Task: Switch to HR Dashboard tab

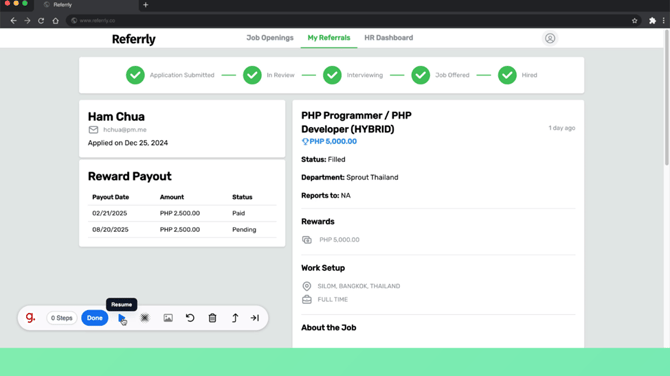Action: pyautogui.click(x=388, y=38)
